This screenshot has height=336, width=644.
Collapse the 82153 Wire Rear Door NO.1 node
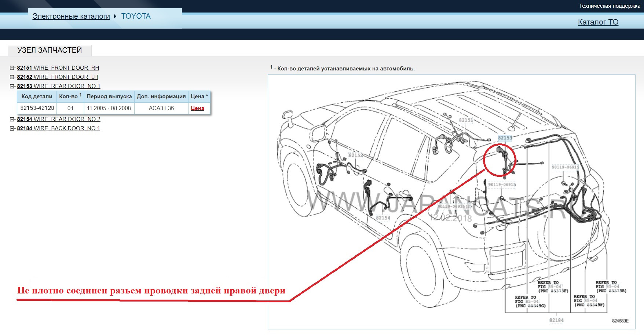pyautogui.click(x=12, y=86)
